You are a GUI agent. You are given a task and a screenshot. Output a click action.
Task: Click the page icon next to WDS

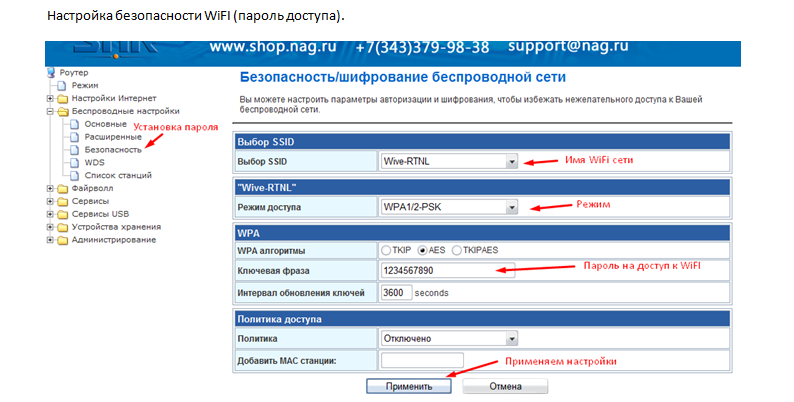75,162
